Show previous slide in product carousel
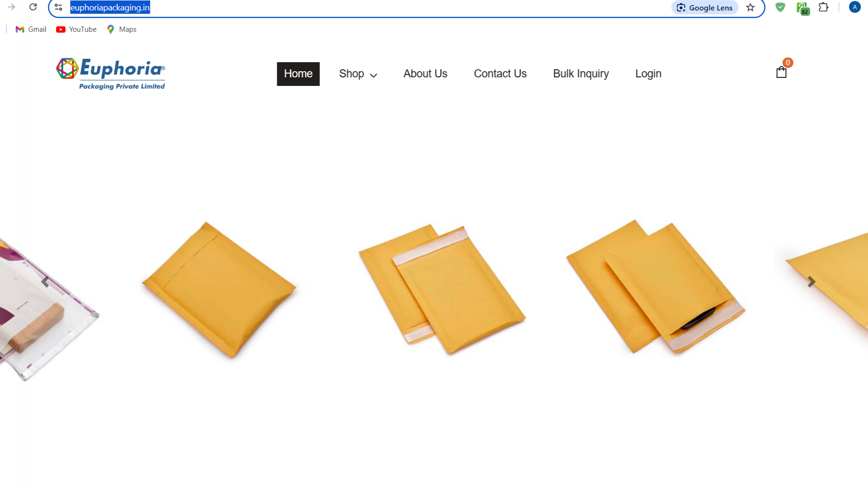 pos(45,282)
